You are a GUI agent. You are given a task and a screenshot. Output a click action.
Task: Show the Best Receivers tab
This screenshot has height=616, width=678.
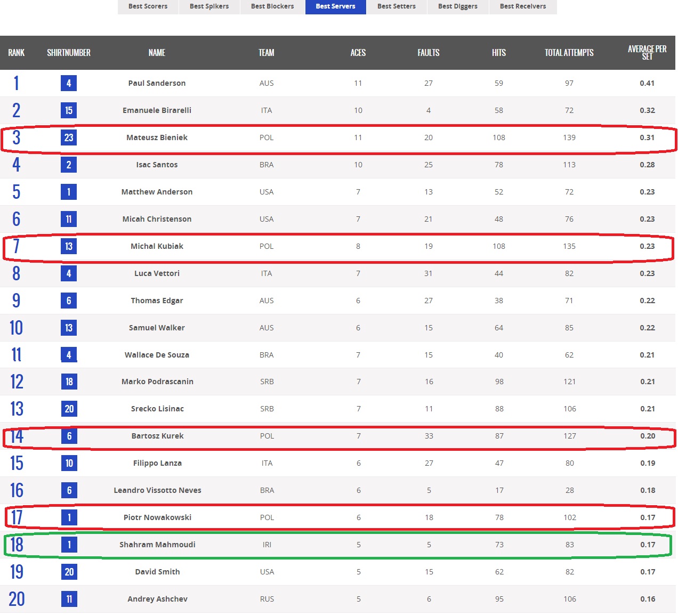click(522, 6)
